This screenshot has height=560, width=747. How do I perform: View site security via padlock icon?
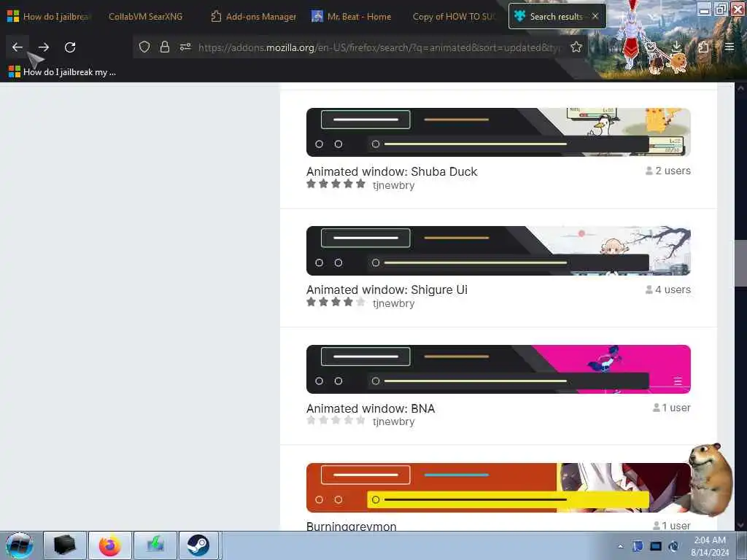pyautogui.click(x=165, y=47)
